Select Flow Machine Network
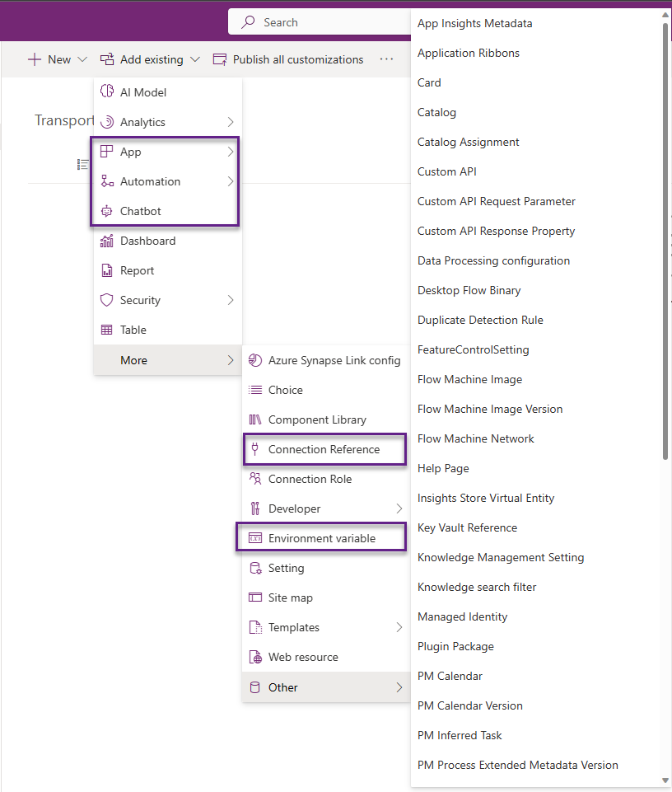The width and height of the screenshot is (672, 792). coord(536,439)
